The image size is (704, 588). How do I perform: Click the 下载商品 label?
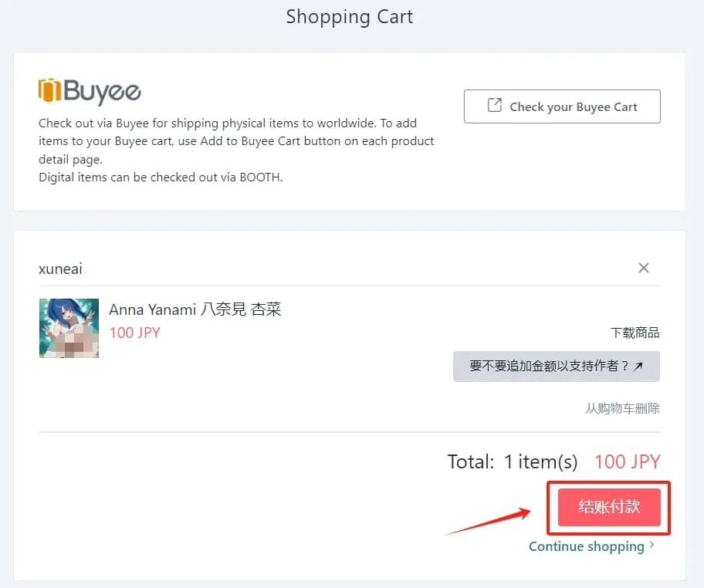click(635, 333)
